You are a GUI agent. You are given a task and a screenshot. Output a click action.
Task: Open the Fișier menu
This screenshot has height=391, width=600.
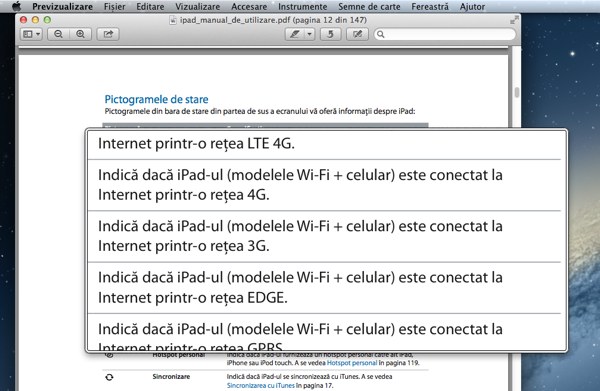pos(114,7)
